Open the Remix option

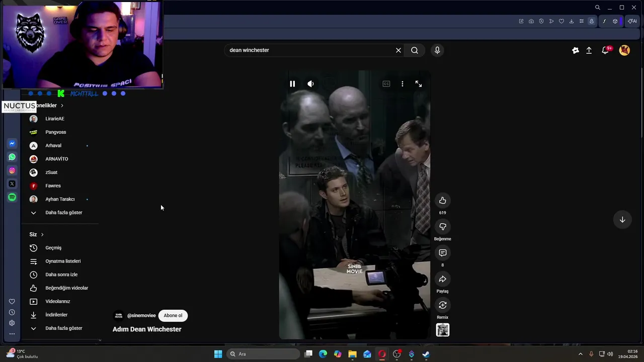[x=443, y=305]
